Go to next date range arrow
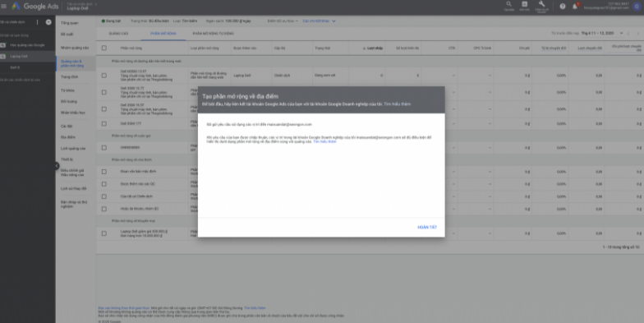The width and height of the screenshot is (644, 323). coord(637,33)
